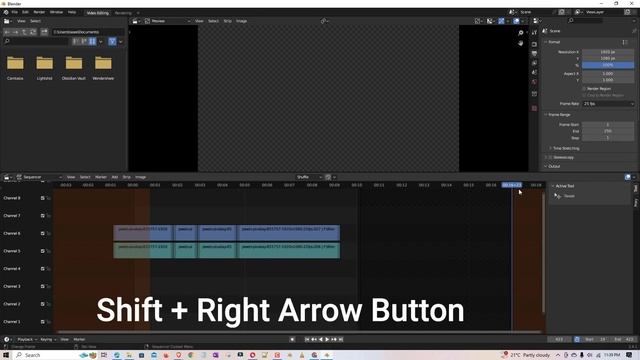Open the Output properties tab

click(534, 53)
